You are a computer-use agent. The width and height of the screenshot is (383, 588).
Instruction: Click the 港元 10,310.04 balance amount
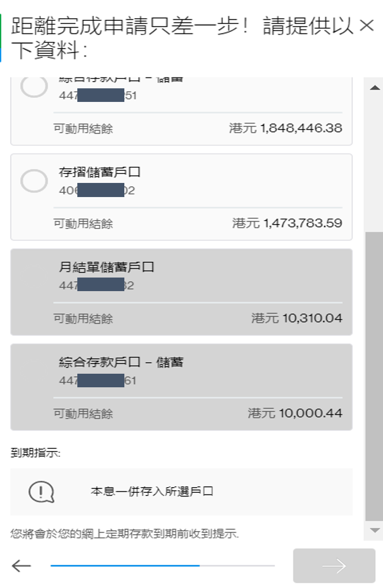(x=296, y=318)
